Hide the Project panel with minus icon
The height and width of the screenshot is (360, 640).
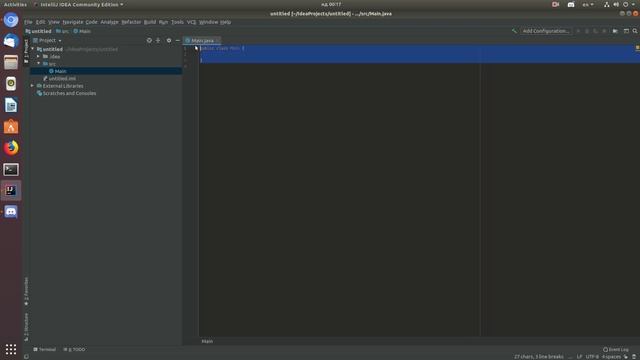tap(178, 40)
